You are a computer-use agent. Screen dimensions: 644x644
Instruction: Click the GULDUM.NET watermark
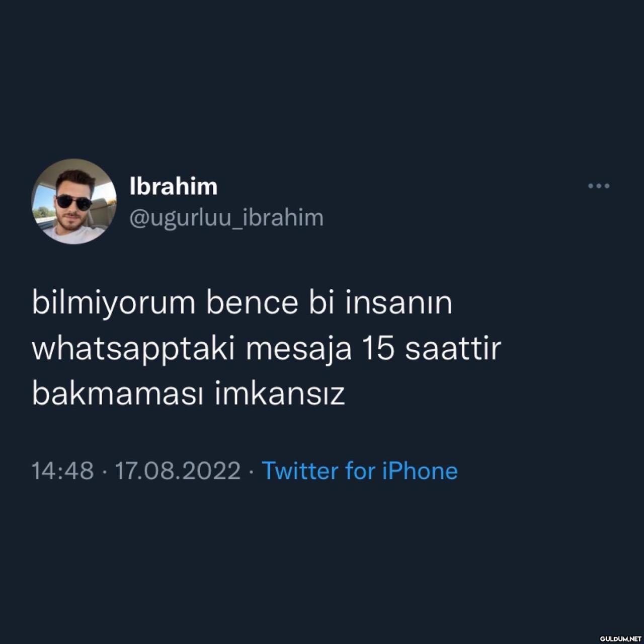621,638
